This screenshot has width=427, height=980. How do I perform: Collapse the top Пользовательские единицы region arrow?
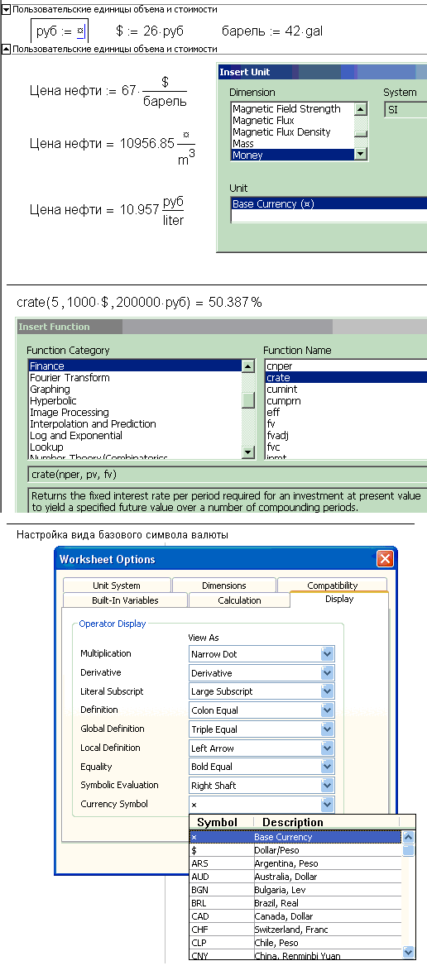[x=7, y=9]
